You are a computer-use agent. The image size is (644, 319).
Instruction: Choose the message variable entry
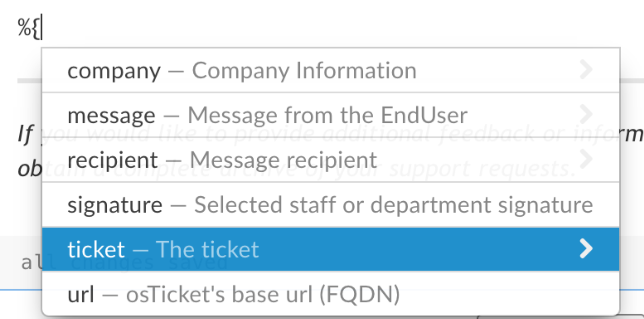[112, 115]
